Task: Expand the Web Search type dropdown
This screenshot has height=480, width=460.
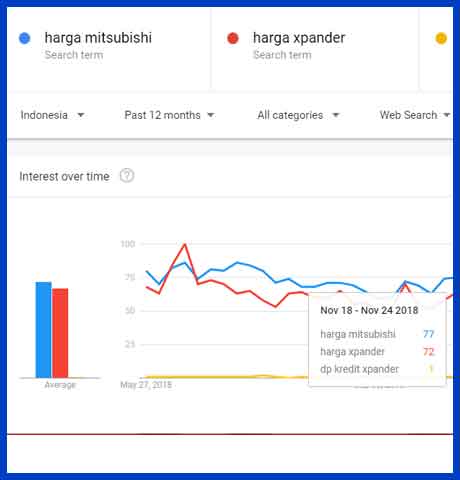Action: point(415,115)
